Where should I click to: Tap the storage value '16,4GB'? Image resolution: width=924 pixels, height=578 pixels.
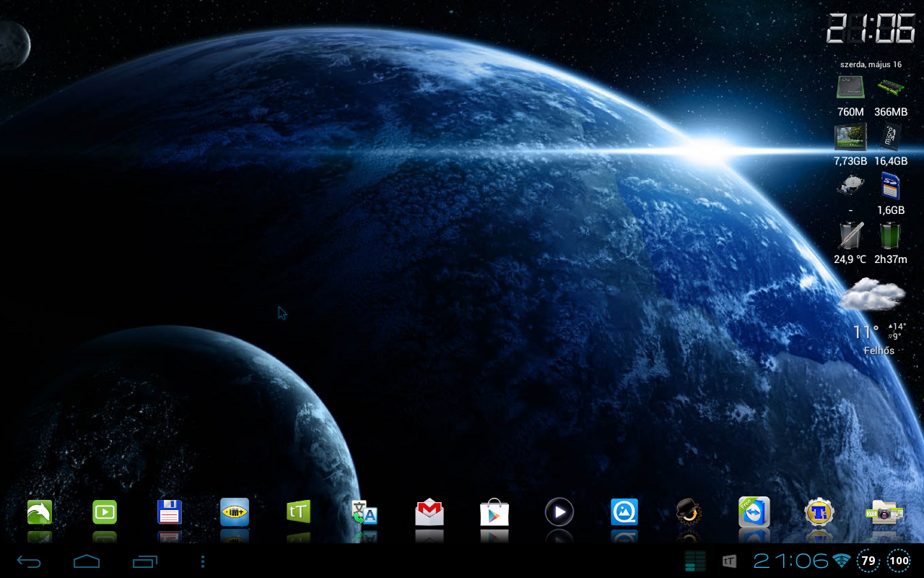(891, 161)
